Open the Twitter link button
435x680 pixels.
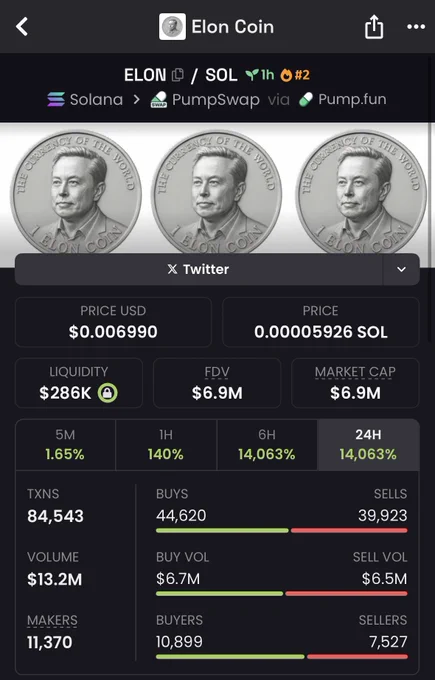(199, 269)
